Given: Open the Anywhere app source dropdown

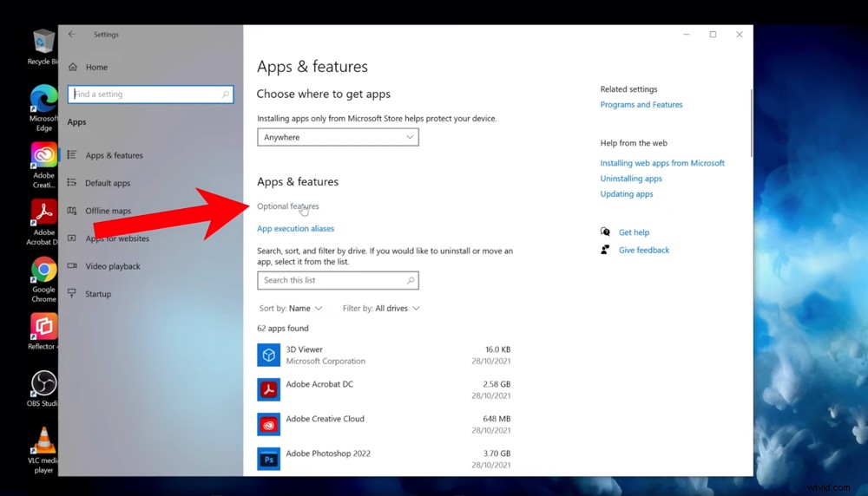Looking at the screenshot, I should coord(338,137).
